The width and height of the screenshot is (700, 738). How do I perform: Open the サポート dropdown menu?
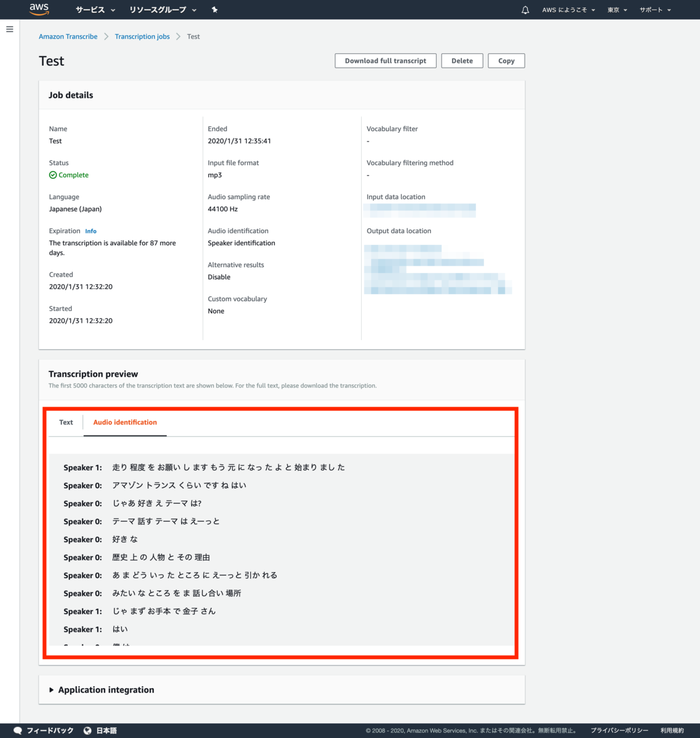click(655, 10)
